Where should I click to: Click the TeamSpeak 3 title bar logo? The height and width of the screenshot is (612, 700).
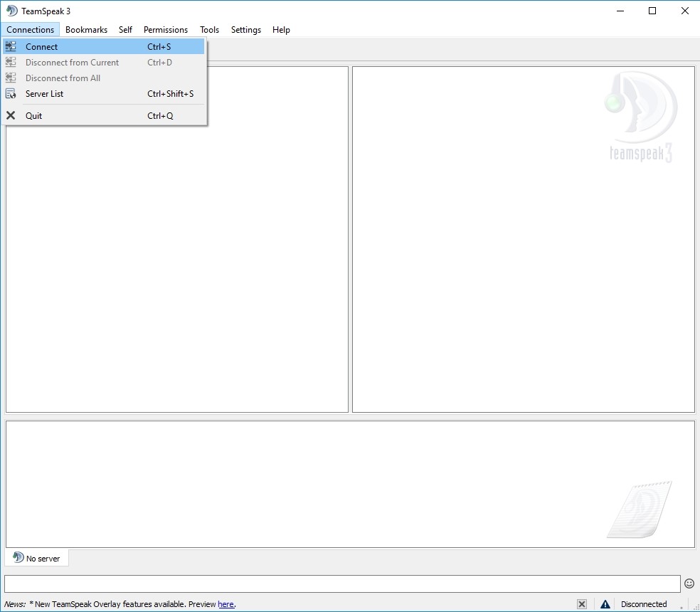12,11
